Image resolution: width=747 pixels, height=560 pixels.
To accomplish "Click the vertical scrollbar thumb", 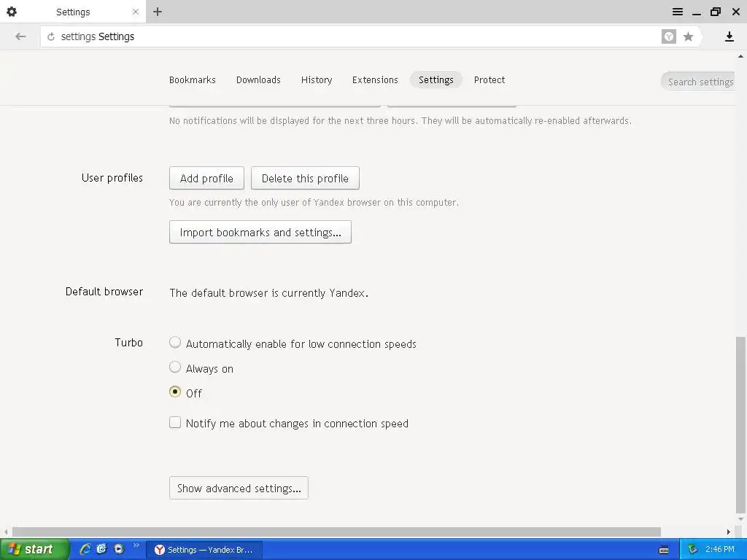I will pyautogui.click(x=740, y=425).
